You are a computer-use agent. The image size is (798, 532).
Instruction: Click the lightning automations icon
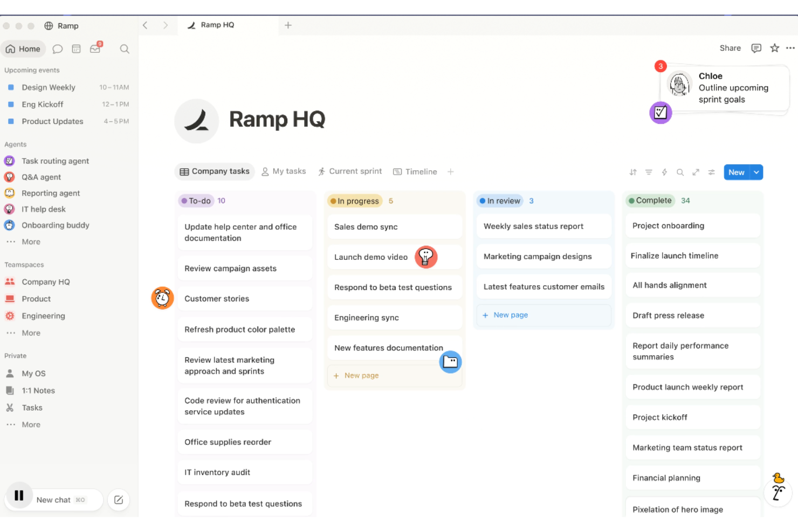[664, 172]
